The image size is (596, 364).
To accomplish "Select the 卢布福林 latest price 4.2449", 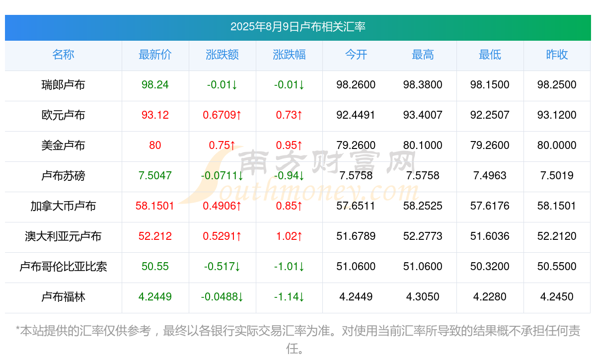I will (155, 297).
